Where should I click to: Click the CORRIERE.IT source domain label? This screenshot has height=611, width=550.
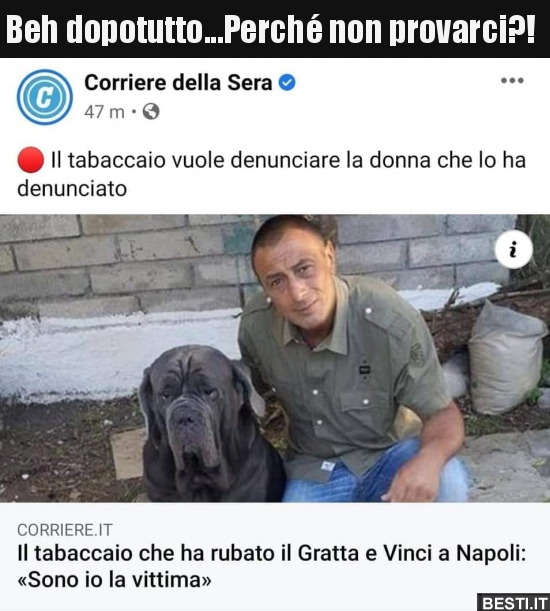(x=65, y=530)
